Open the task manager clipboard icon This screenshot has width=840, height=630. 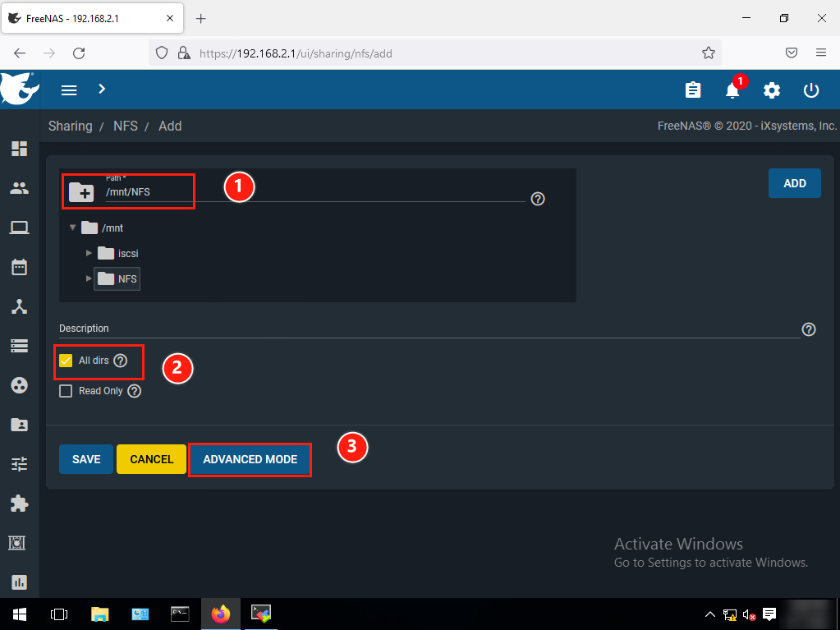click(693, 90)
